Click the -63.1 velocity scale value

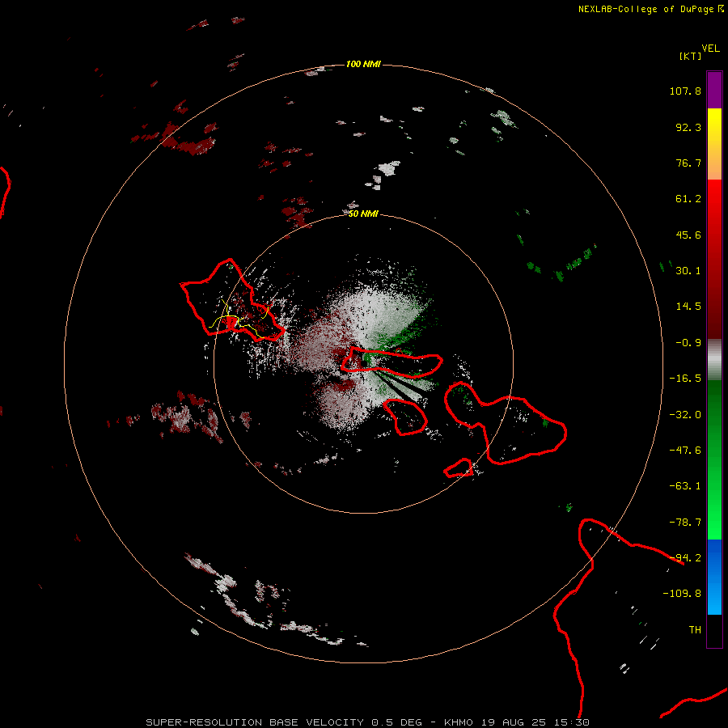point(685,486)
